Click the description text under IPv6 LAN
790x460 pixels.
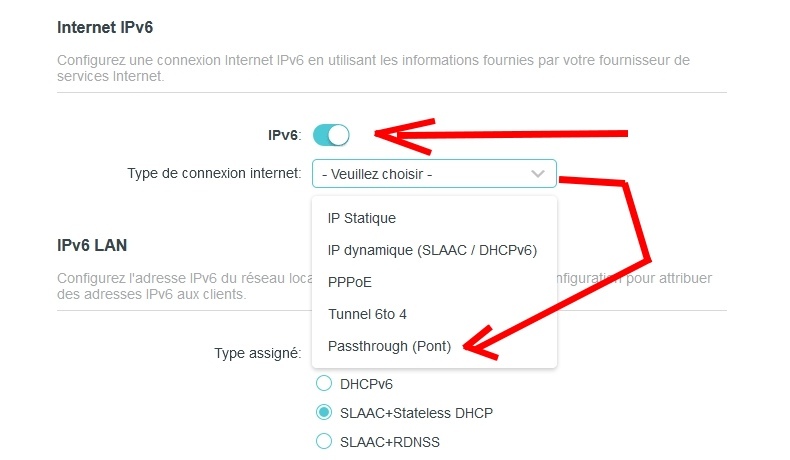(x=180, y=286)
